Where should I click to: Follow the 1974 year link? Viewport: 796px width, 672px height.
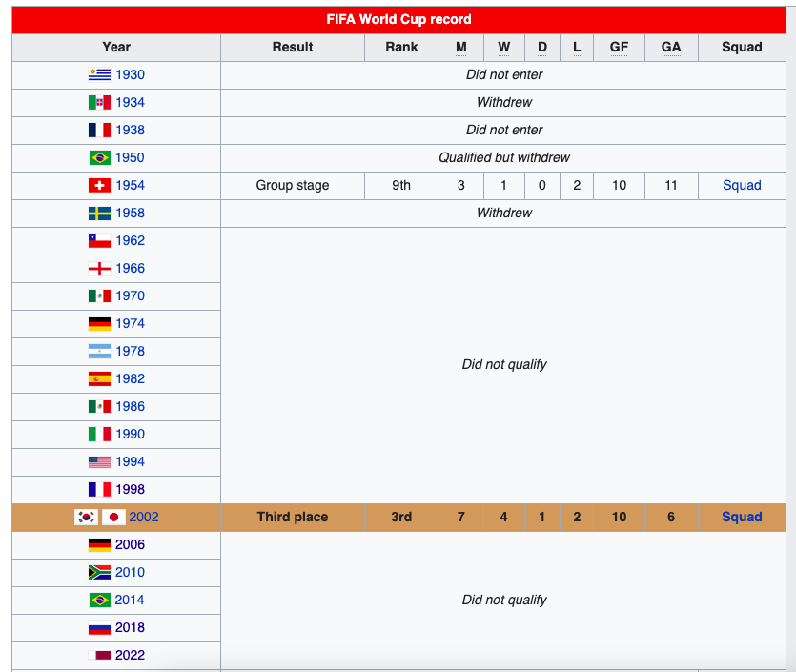tap(130, 323)
